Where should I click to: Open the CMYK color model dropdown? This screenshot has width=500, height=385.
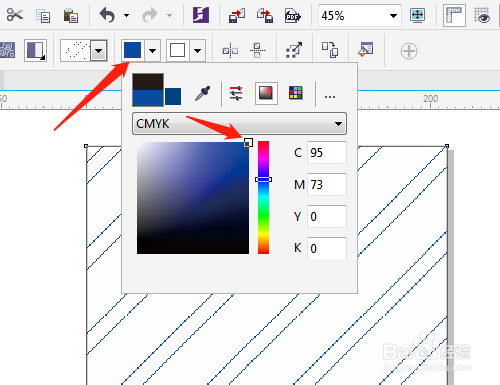tap(239, 124)
